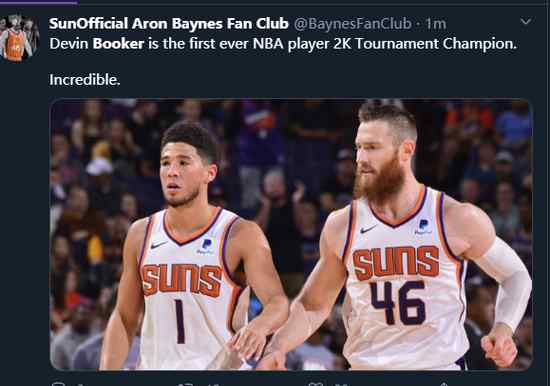
Task: Click the highlighted word Booker in tweet
Action: coord(118,44)
